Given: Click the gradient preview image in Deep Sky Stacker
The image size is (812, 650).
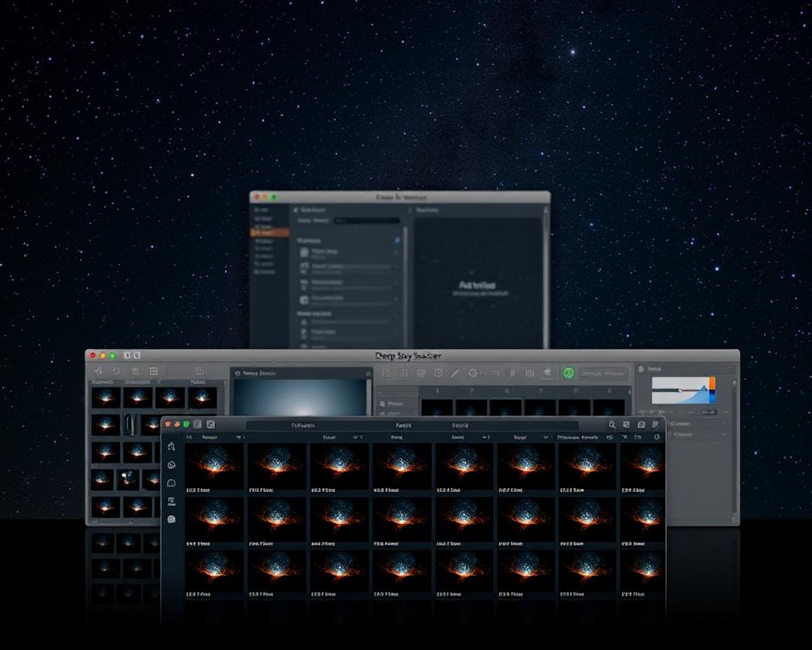Looking at the screenshot, I should point(300,397).
